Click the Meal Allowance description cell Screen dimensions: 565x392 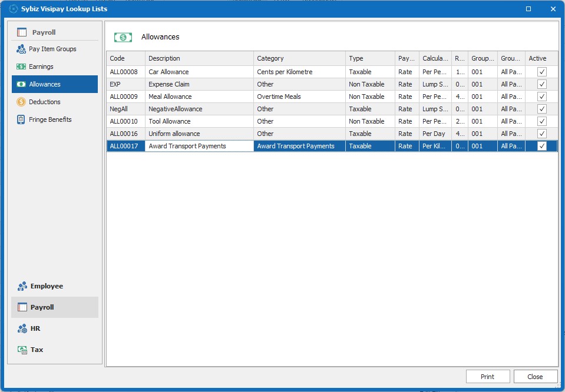(199, 97)
